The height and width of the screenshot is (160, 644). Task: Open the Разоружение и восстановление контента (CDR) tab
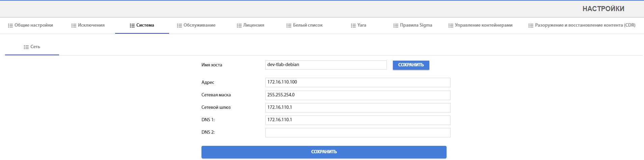click(582, 25)
